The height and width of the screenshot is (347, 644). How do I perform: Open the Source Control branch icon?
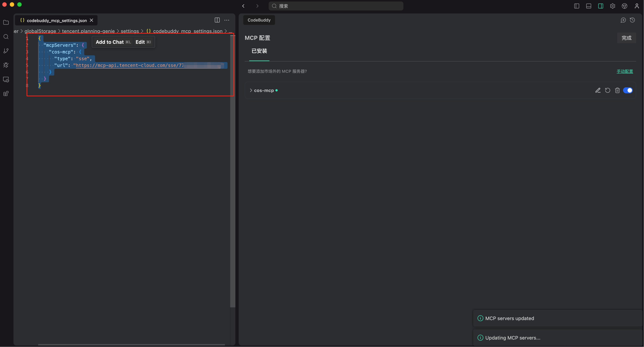point(6,51)
